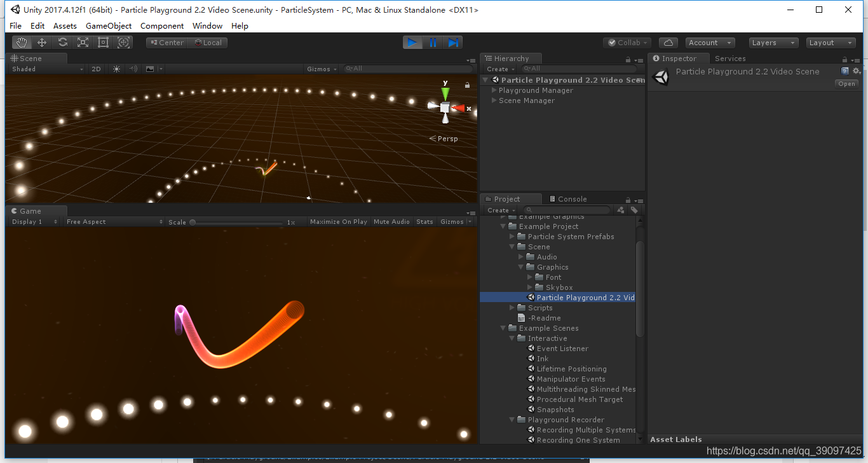The width and height of the screenshot is (868, 463).
Task: Toggle pivot Center button
Action: point(167,43)
